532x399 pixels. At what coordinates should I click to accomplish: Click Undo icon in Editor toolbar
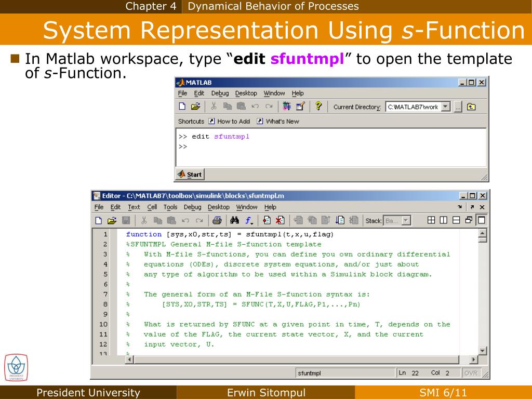(x=185, y=220)
